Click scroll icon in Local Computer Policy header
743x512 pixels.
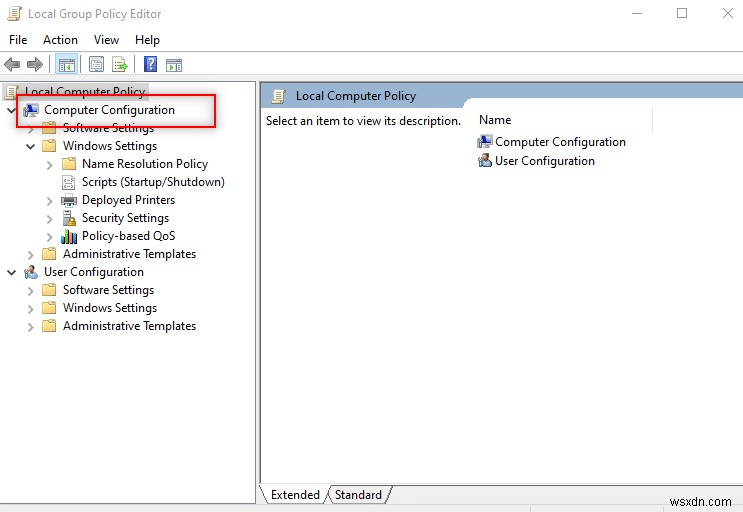[x=279, y=96]
